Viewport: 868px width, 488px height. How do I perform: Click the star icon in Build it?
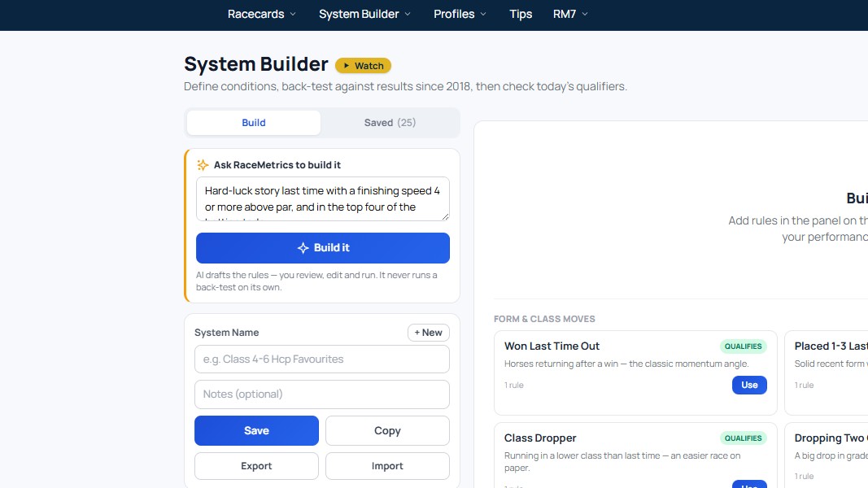pos(303,248)
